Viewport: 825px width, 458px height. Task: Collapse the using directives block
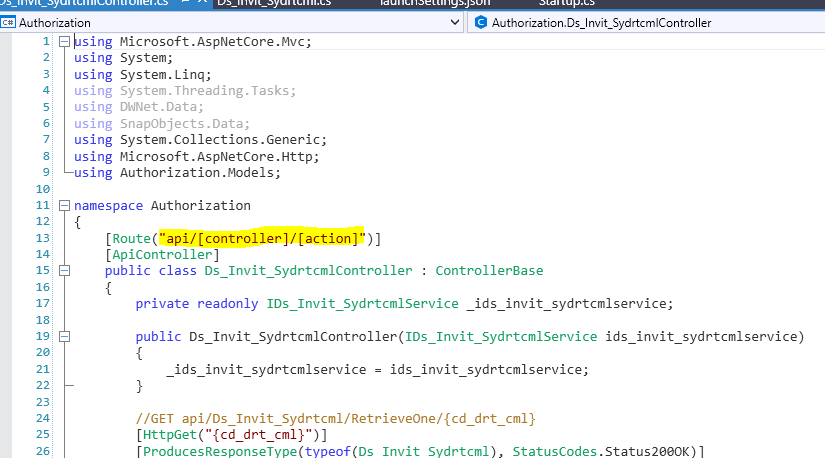click(x=64, y=41)
